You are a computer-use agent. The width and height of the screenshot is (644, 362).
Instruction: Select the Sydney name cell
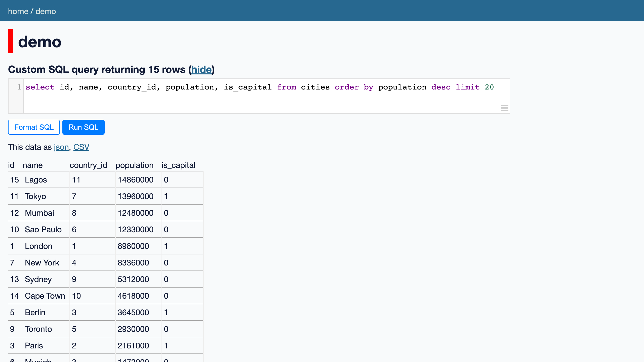pyautogui.click(x=46, y=279)
